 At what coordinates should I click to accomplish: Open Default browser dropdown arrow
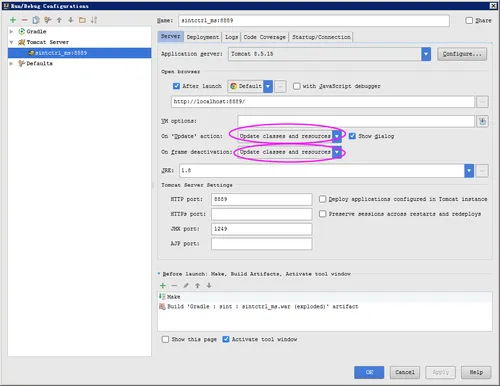[268, 86]
